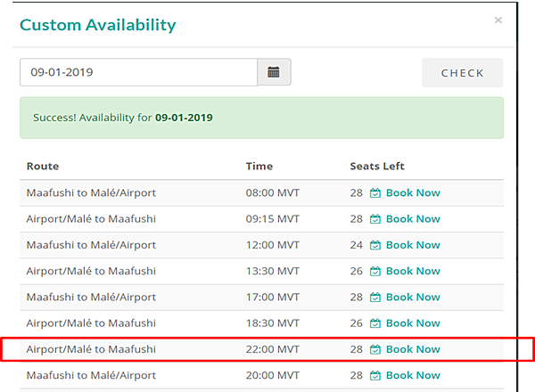Book Now for the 17:00 MVT ferry
The width and height of the screenshot is (535, 392).
click(413, 297)
